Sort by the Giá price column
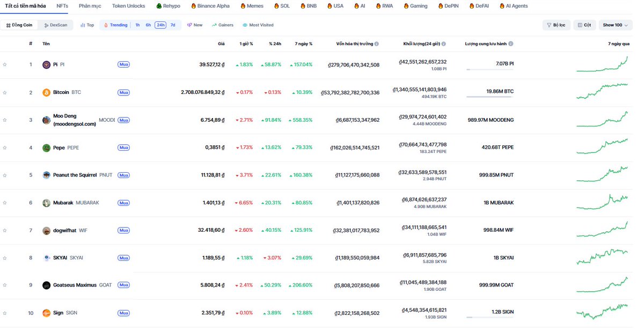Viewport: 644px width, 331px height. tap(221, 44)
